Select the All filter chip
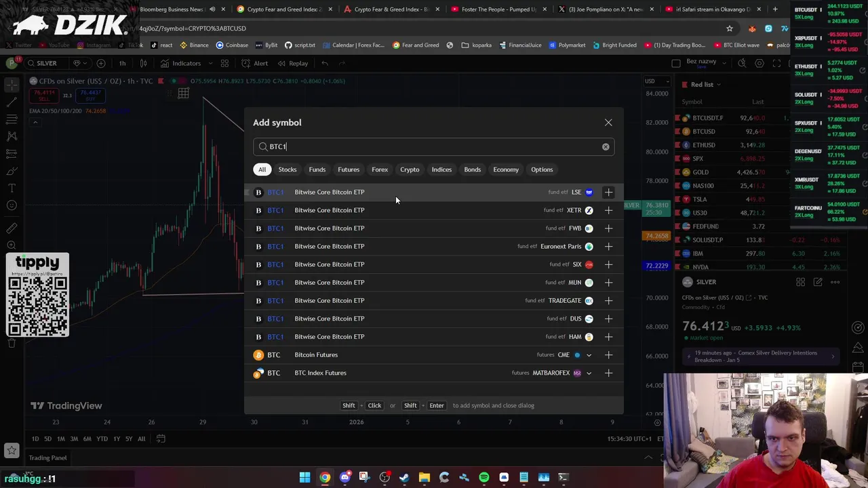The width and height of the screenshot is (868, 488). point(262,169)
